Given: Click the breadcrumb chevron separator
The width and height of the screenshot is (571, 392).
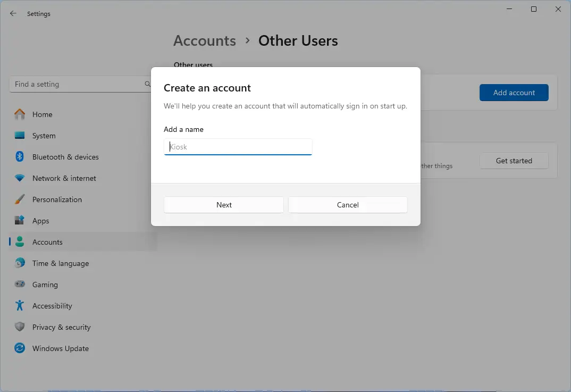Looking at the screenshot, I should pos(248,40).
